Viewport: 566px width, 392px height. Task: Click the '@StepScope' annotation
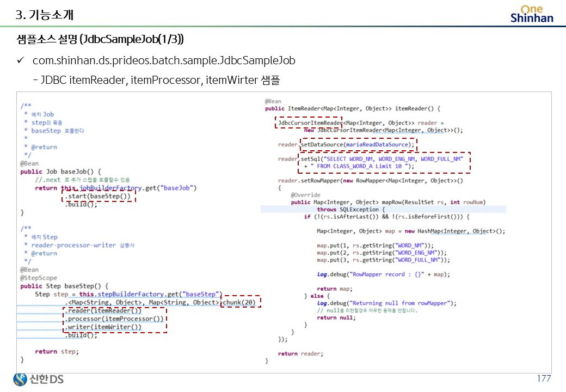tap(39, 278)
